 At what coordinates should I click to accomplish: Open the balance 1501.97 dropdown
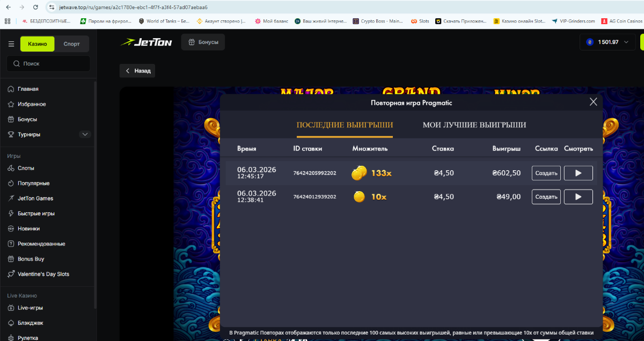tap(608, 42)
